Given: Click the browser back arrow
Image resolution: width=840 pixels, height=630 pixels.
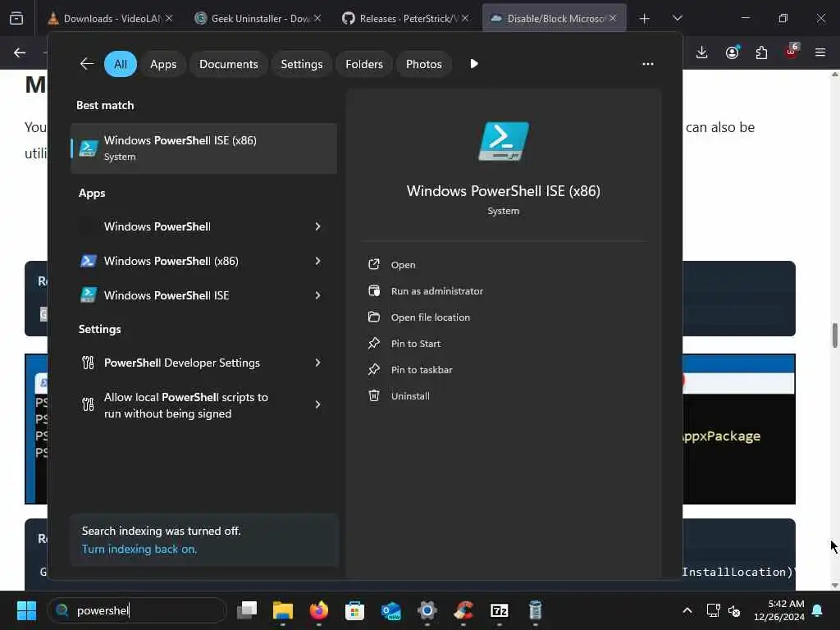Looking at the screenshot, I should tap(20, 52).
